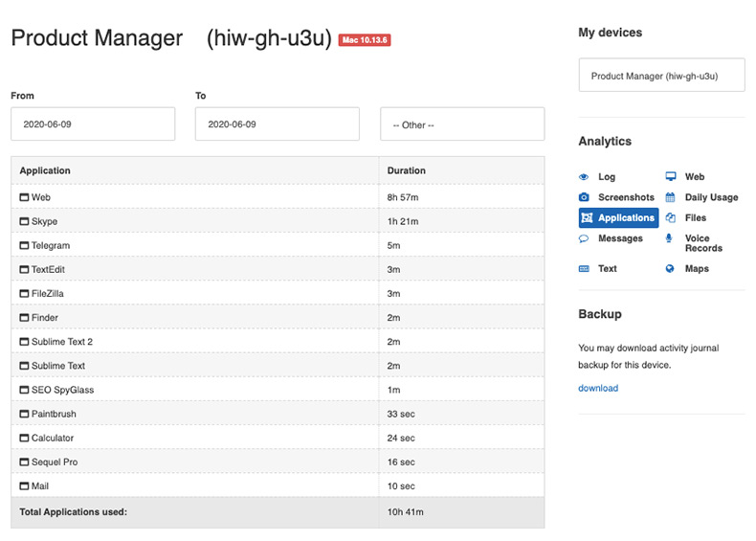Click the camera icon for Screenshots
756x541 pixels.
point(584,197)
